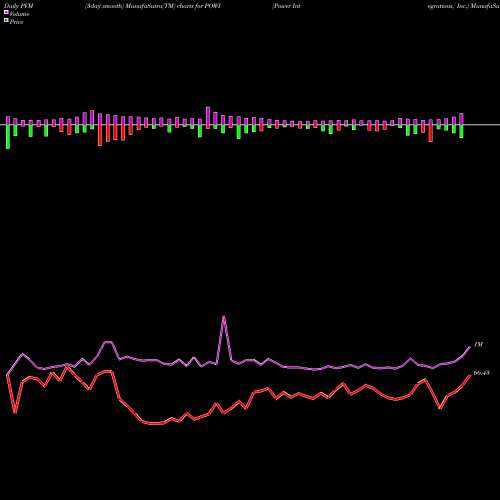Viewport: 500px width, 500px height.
Task: Click the 'egrations, Inc.) MunafaSu' header text
Action: (464, 6)
